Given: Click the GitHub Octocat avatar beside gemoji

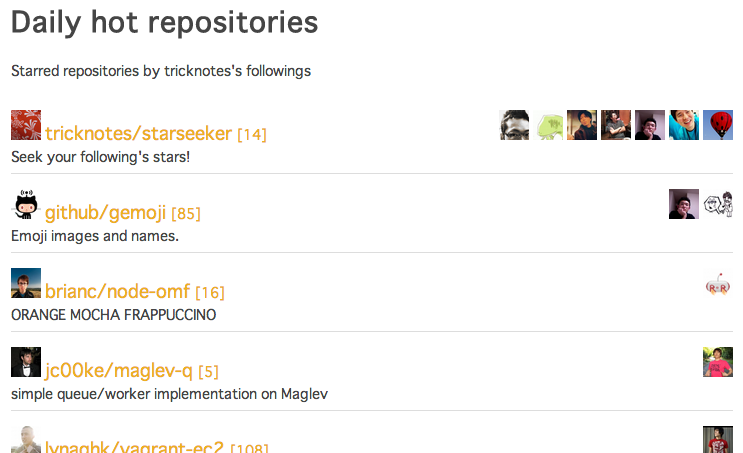Looking at the screenshot, I should [26, 204].
